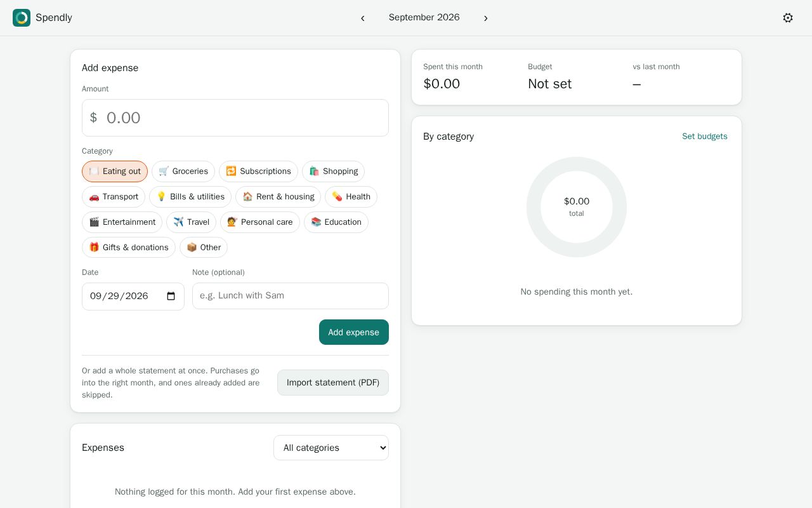Click the donut chart $0.00 total
This screenshot has width=812, height=508.
[x=577, y=206]
